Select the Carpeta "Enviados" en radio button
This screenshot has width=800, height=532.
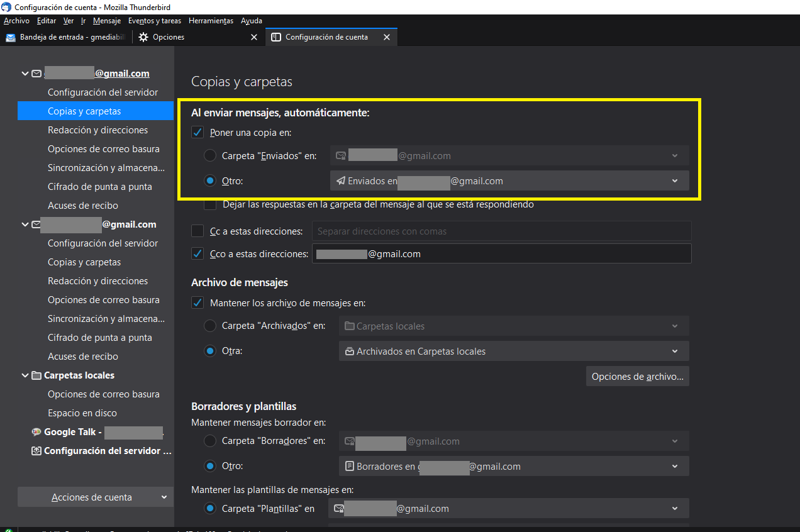click(x=210, y=155)
